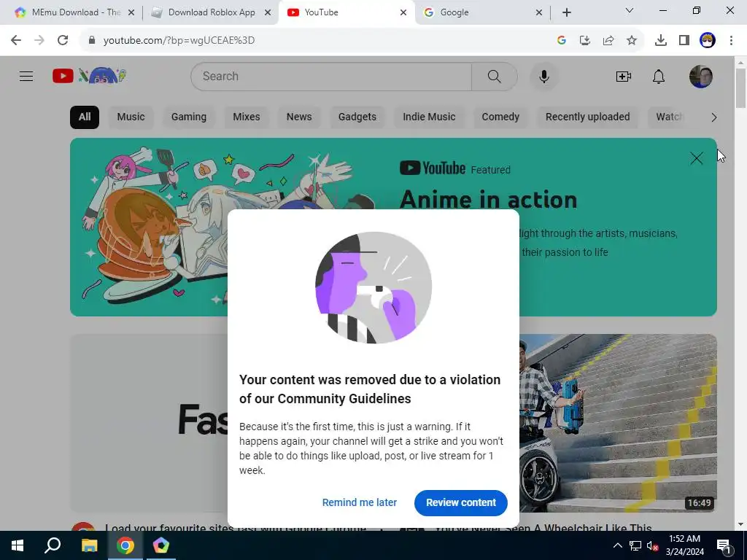Select the Music category chip
747x560 pixels.
[131, 117]
